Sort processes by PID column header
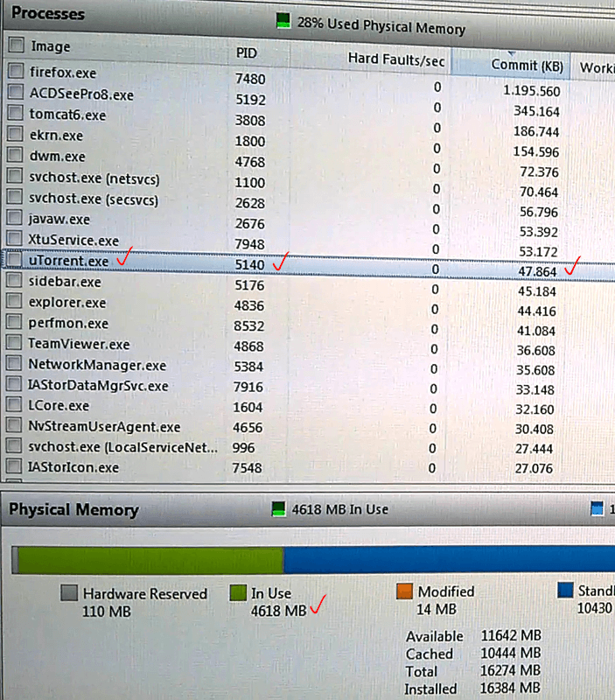 click(x=247, y=53)
